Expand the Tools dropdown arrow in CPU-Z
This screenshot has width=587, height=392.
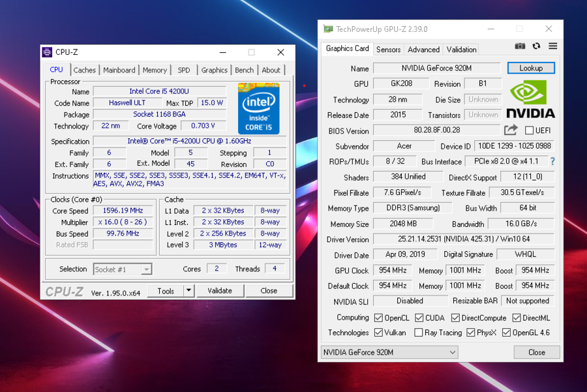[188, 291]
